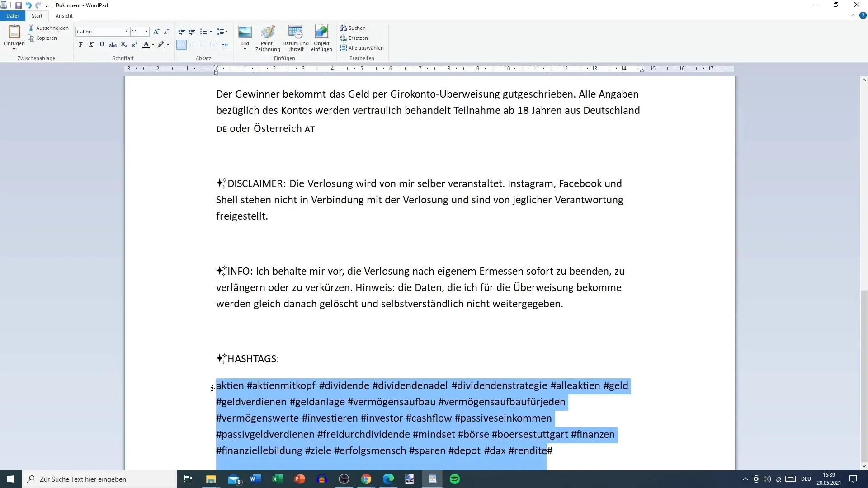This screenshot has height=488, width=868.
Task: Decrease paragraph indent
Action: (x=182, y=32)
